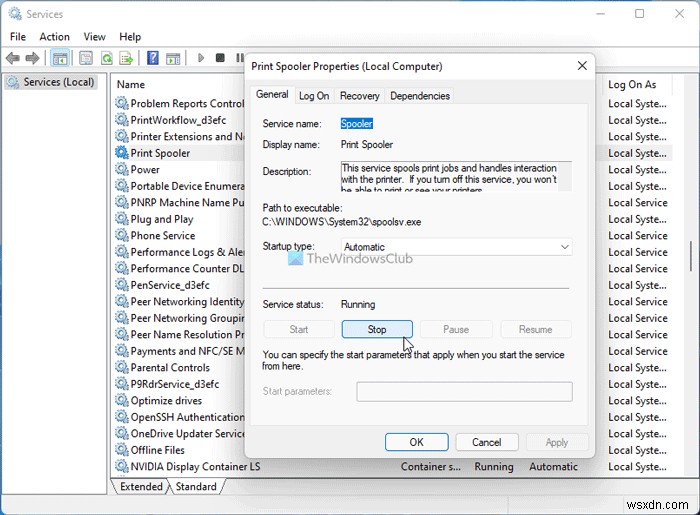Image resolution: width=700 pixels, height=515 pixels.
Task: Click Cancel in the properties dialog
Action: pos(487,442)
